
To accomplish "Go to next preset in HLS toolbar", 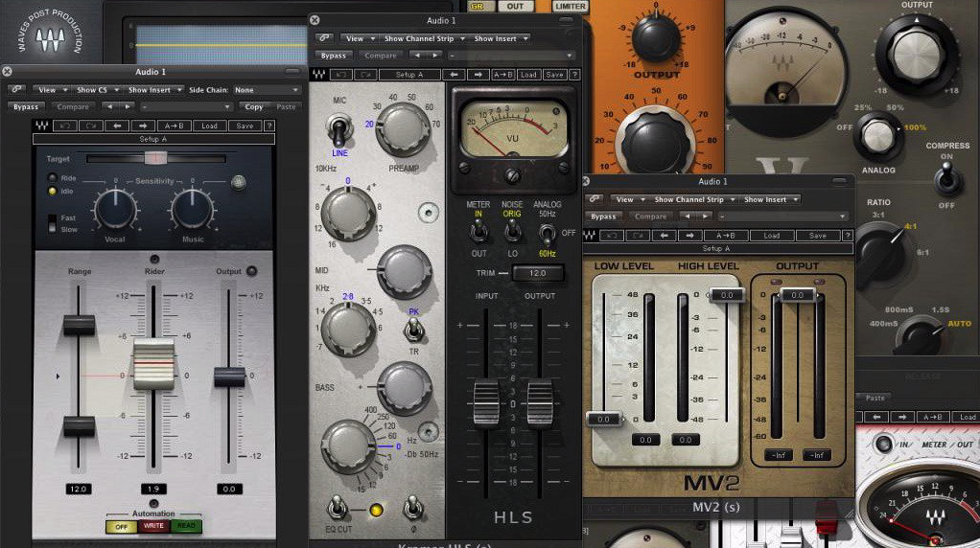I will coord(478,75).
